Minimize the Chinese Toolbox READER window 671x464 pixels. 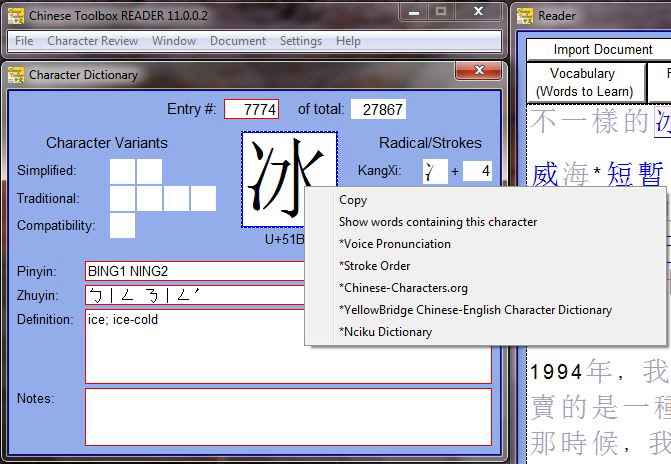pyautogui.click(x=413, y=12)
